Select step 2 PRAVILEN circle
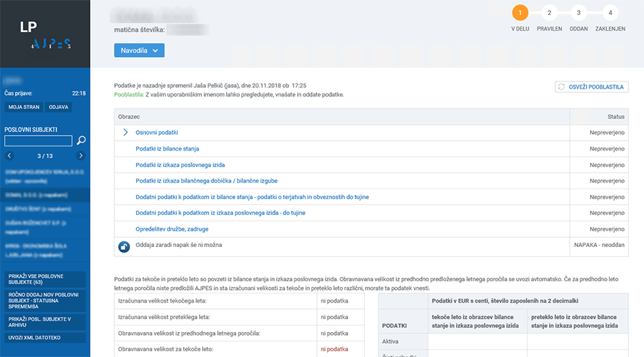 (549, 13)
